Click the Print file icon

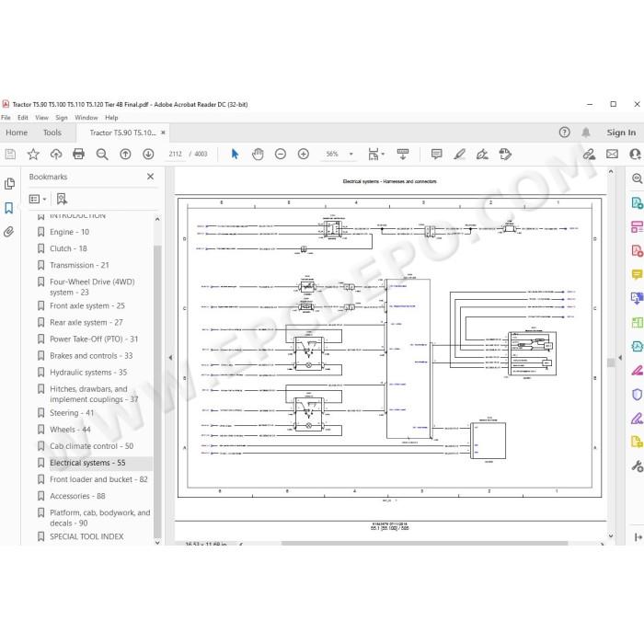(78, 154)
